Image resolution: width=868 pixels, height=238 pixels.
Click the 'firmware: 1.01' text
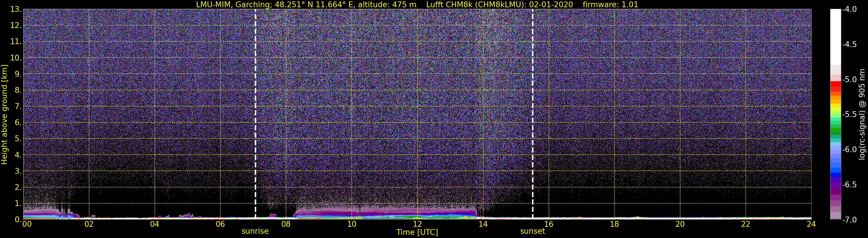(610, 4)
